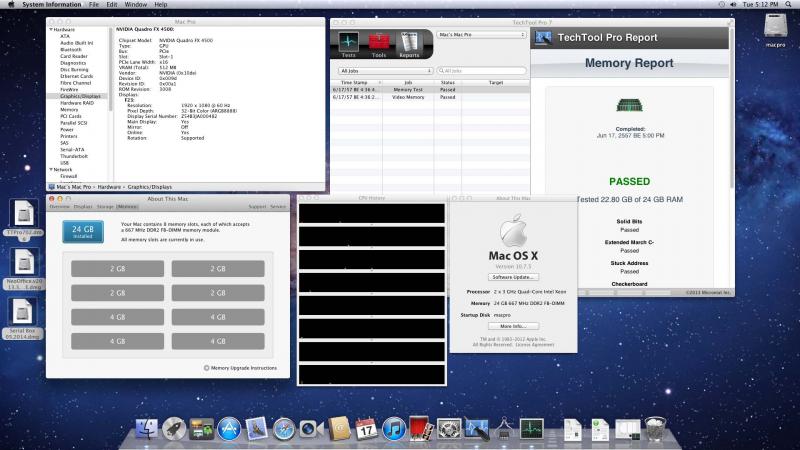Click the More Info button
The image size is (800, 450).
click(x=513, y=326)
